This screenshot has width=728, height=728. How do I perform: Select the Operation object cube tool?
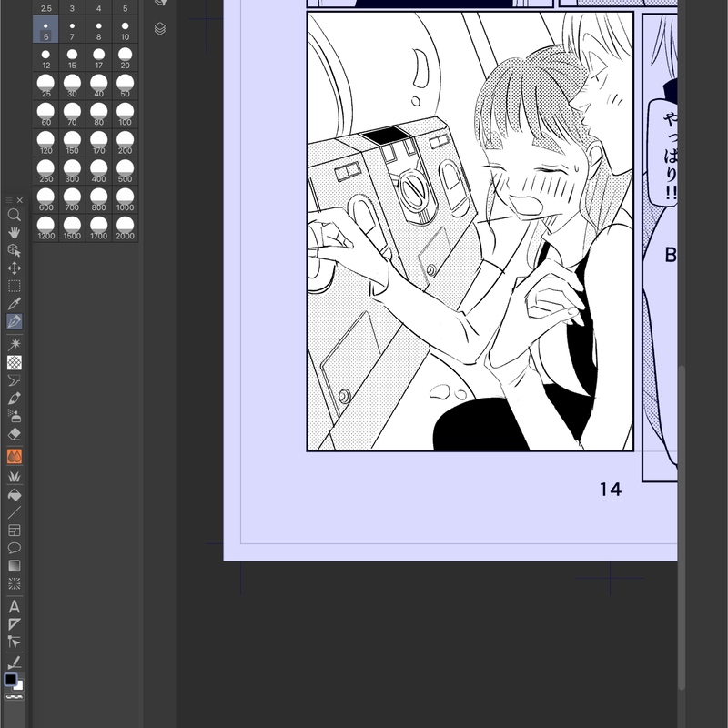pos(15,250)
